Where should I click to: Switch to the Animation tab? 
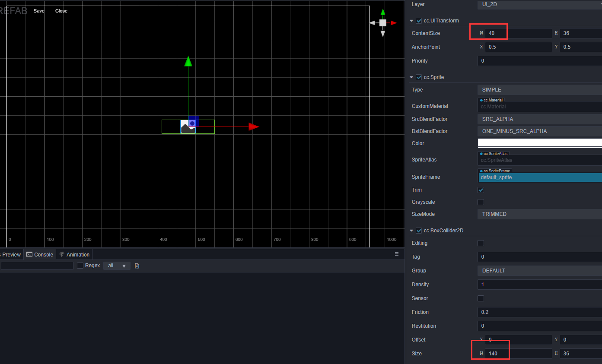pos(74,254)
